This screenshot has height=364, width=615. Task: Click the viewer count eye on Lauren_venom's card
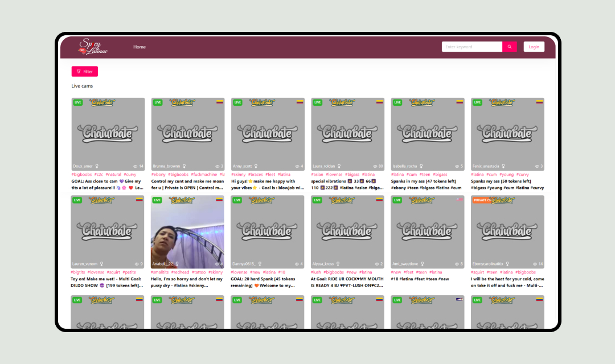tap(136, 264)
